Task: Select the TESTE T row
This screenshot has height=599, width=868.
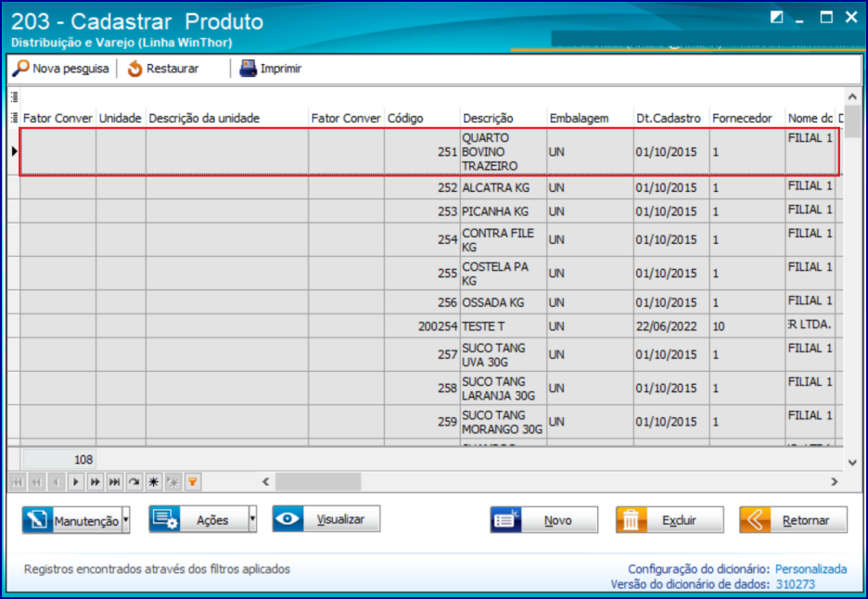Action: point(427,326)
